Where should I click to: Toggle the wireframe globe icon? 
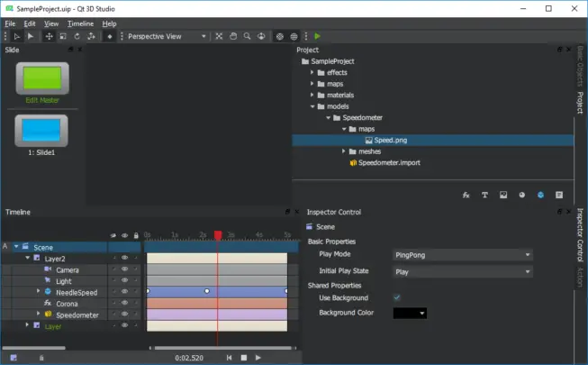(x=294, y=36)
